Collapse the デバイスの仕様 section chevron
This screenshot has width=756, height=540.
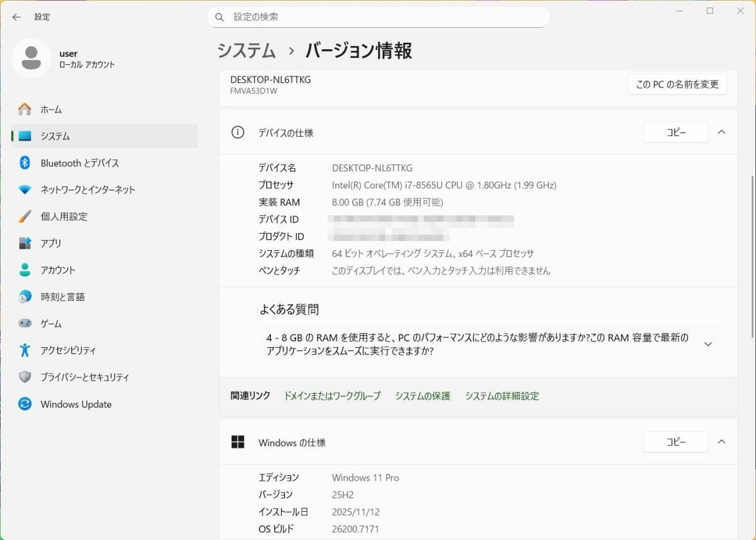coord(722,132)
